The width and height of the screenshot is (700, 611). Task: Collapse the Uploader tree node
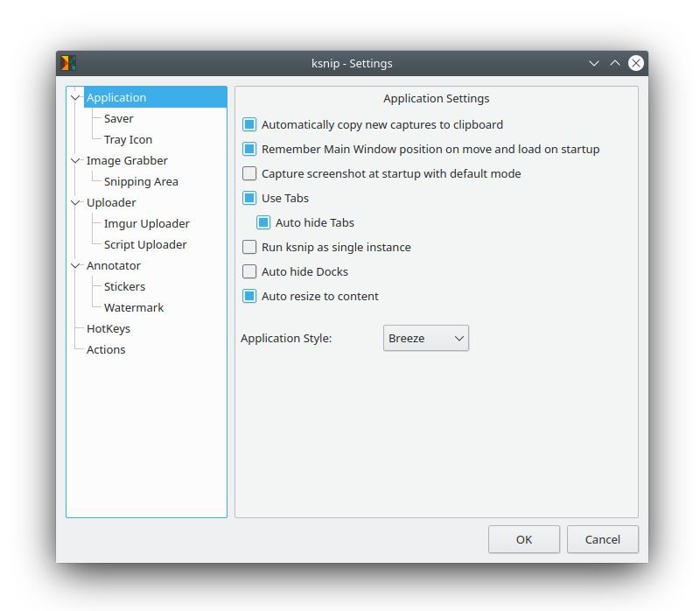(75, 202)
